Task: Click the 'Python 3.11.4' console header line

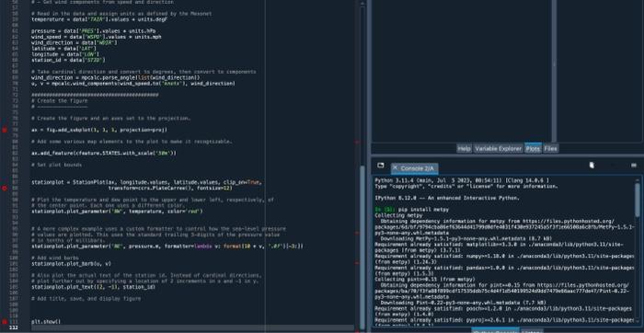Action: pos(462,180)
